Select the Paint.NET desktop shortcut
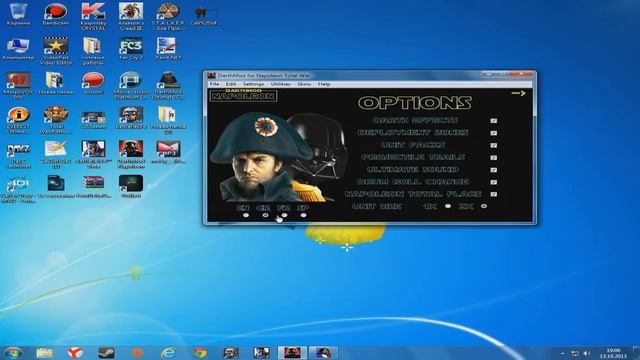 (168, 49)
